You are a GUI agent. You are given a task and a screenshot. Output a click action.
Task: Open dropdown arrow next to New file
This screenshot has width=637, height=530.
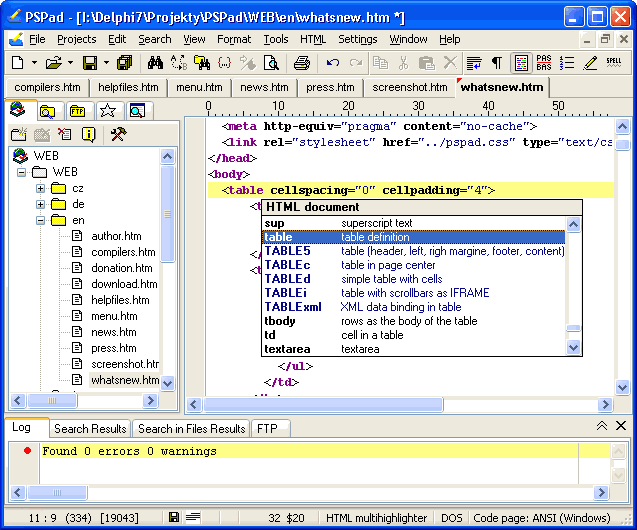tap(34, 63)
